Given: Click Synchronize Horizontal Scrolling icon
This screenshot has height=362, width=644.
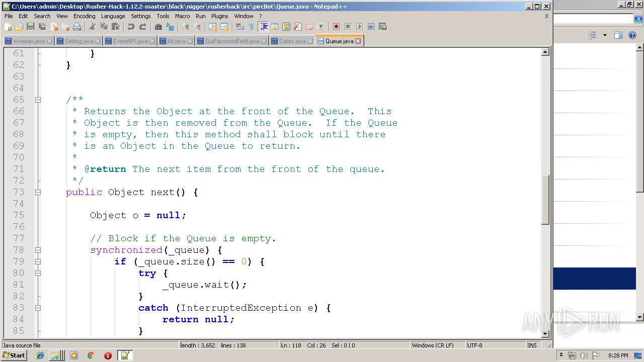Looking at the screenshot, I should (224, 27).
